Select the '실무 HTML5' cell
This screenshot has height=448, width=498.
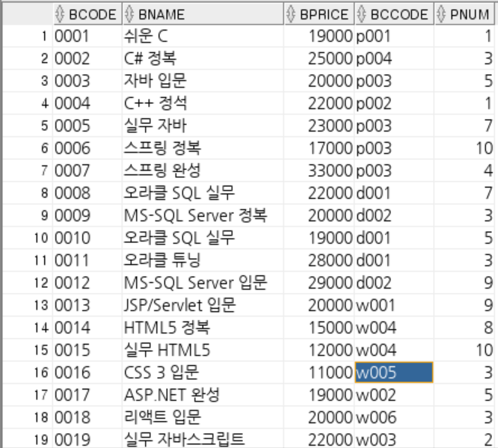tap(203, 350)
